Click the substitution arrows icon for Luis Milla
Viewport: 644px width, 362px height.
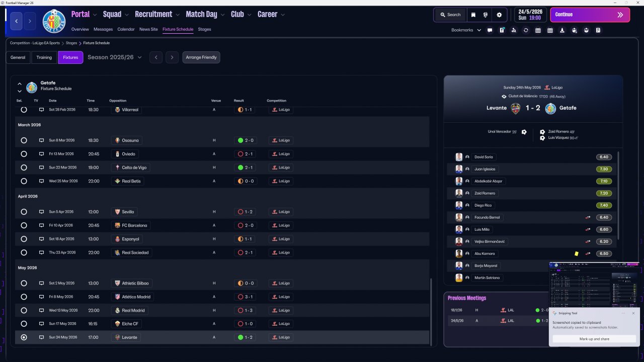tap(587, 229)
